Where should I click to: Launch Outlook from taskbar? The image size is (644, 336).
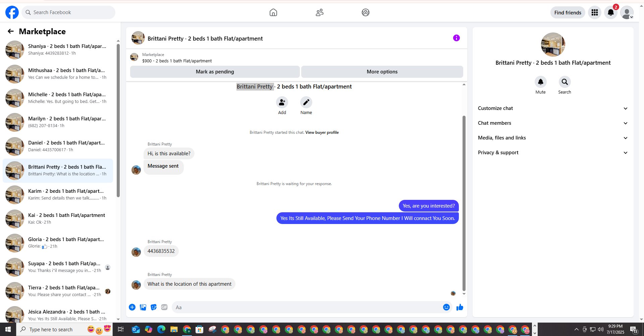pyautogui.click(x=136, y=329)
